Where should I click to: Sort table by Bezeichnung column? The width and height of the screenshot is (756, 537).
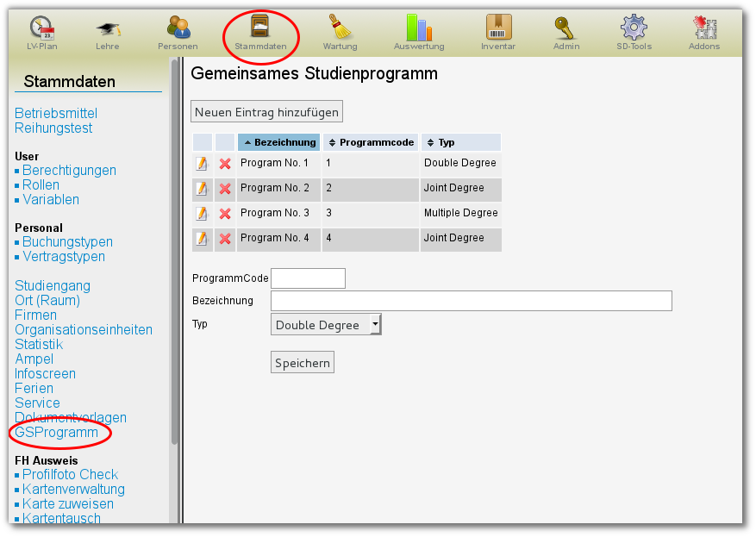pos(278,142)
